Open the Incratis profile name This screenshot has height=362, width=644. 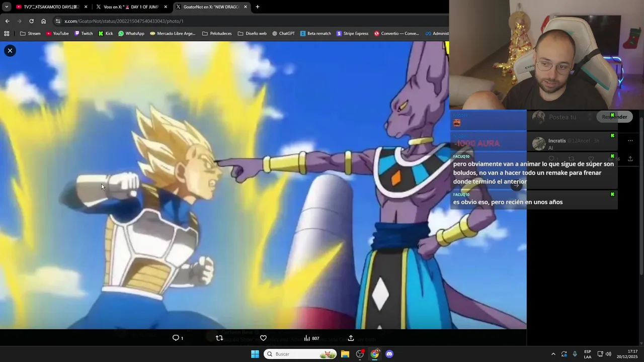coord(557,141)
